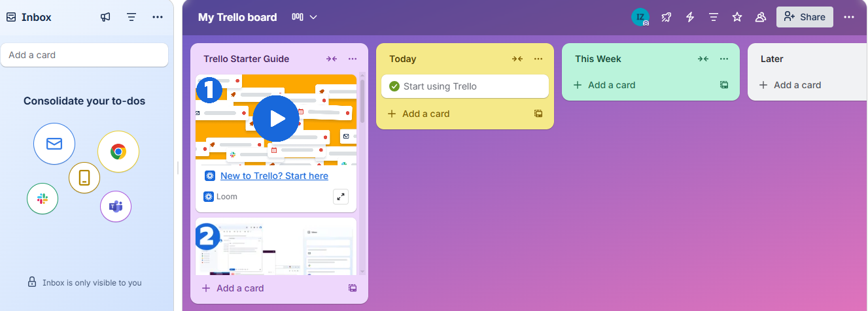This screenshot has width=868, height=311.
Task: Click the Share button
Action: pos(805,17)
